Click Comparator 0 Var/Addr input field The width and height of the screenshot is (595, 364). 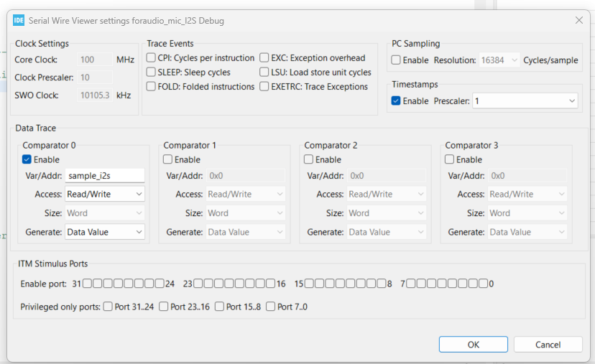(x=105, y=175)
